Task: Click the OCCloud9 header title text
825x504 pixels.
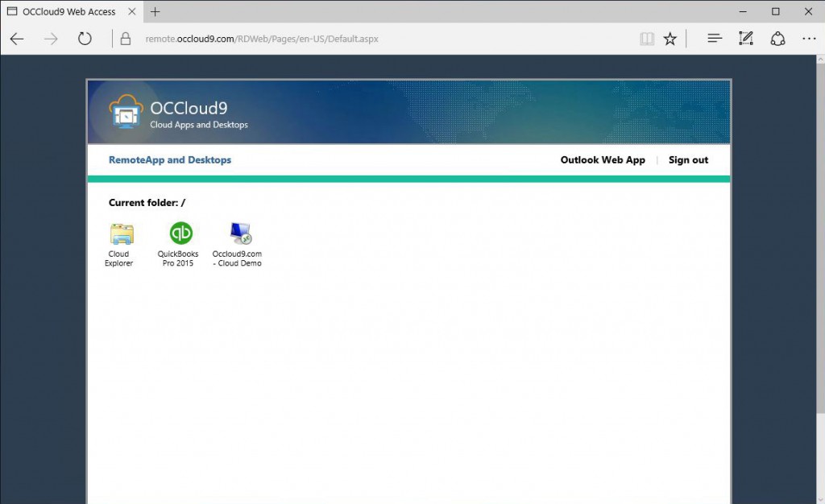Action: point(189,108)
